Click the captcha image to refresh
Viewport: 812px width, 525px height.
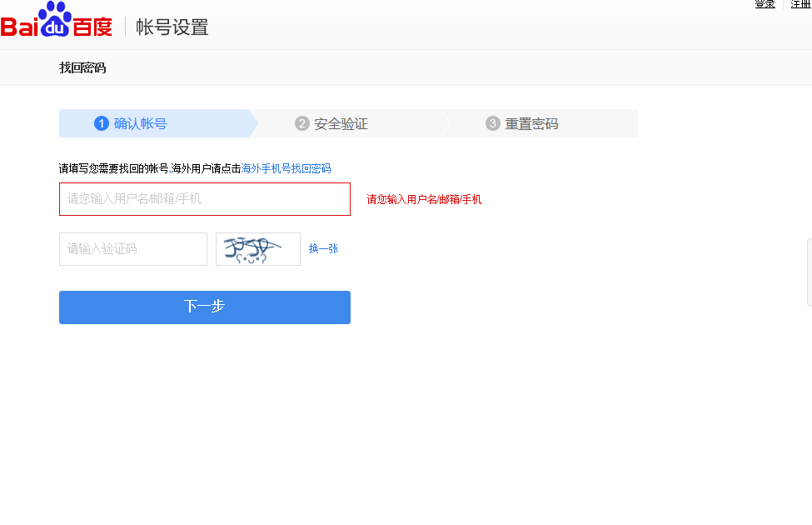(x=258, y=249)
